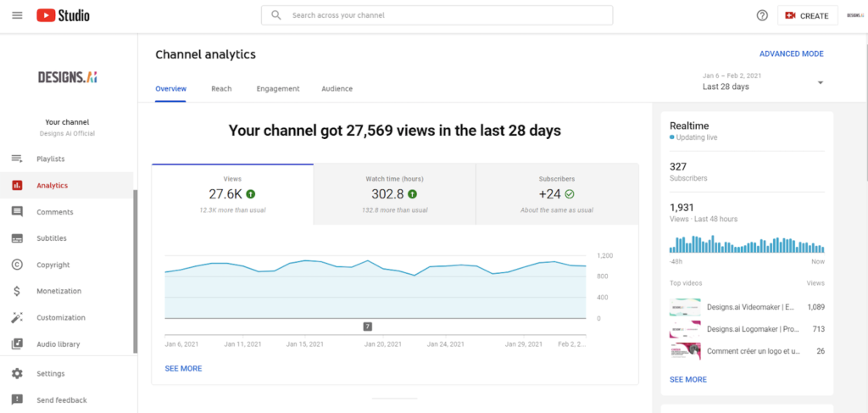Click the chart timeline marker labeled 7
The image size is (868, 413).
(367, 326)
